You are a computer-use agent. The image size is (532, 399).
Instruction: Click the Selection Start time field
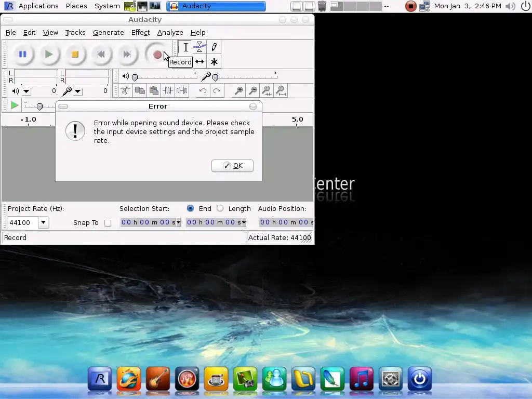148,222
